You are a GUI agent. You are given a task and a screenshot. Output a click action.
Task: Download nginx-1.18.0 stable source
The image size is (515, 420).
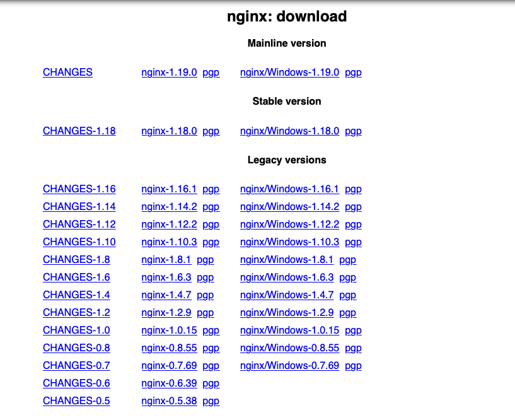[x=169, y=131]
